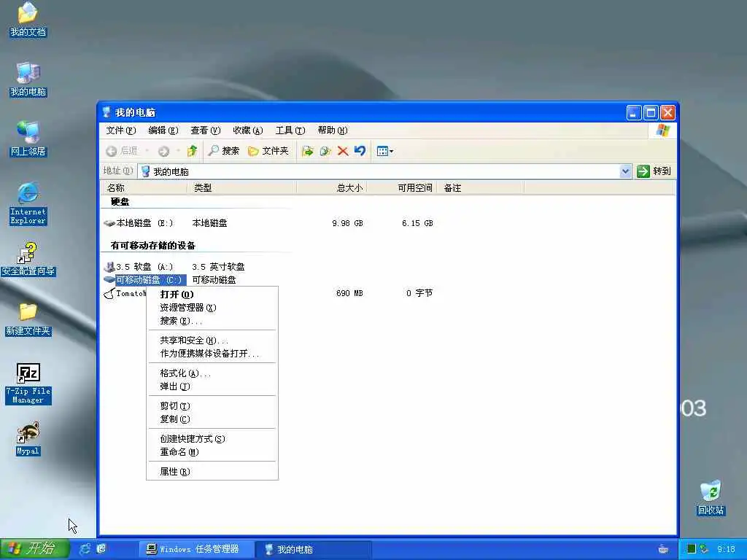Click the Move To toolbar icon
The height and width of the screenshot is (560, 747).
[x=307, y=151]
